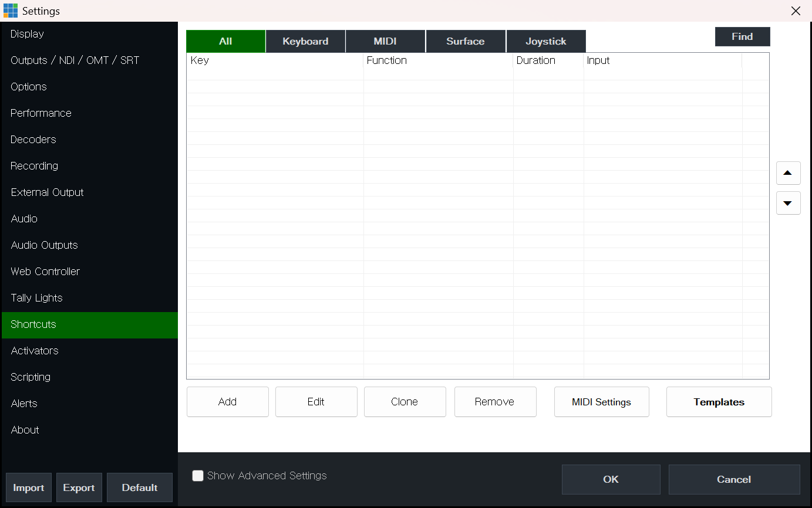The width and height of the screenshot is (812, 508).
Task: Click the Edit shortcut button
Action: (316, 402)
